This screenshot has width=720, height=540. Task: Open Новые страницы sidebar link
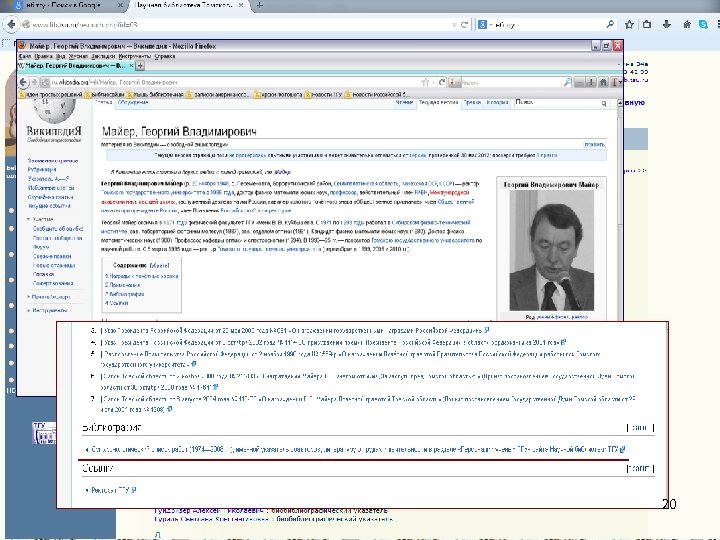(x=54, y=265)
